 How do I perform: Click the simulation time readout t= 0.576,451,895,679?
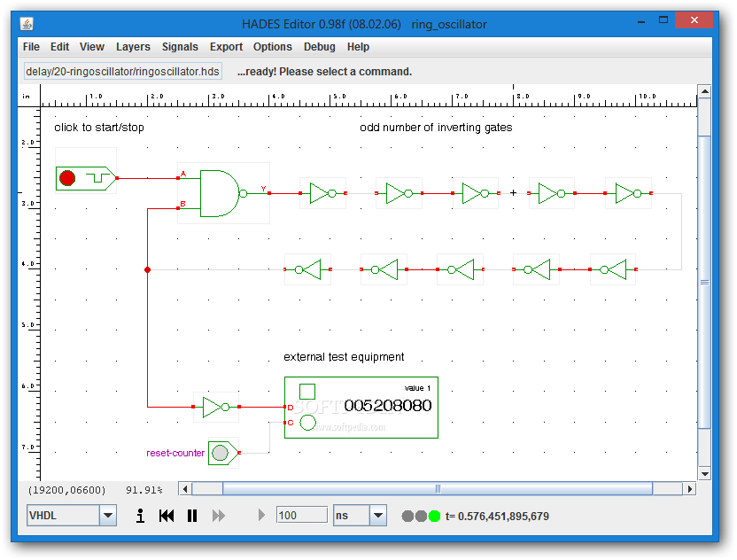point(497,517)
